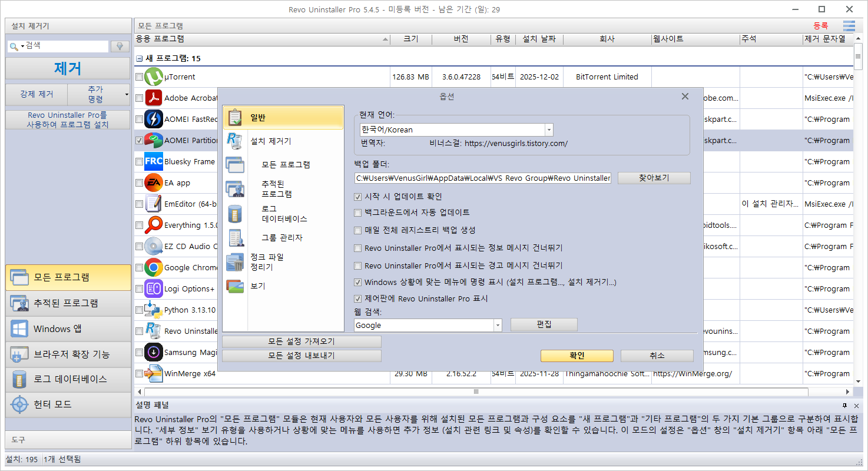Click the red 등록 register link
This screenshot has height=471, width=868.
click(820, 26)
